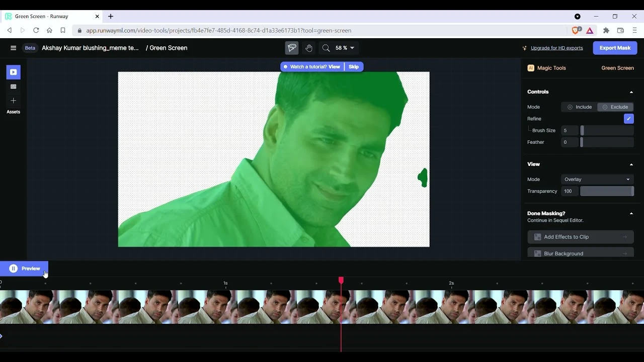Select the hand pan tool
The image size is (644, 362).
(309, 48)
